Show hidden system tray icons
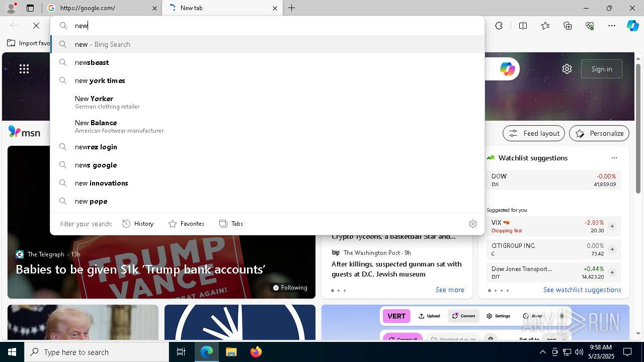The image size is (644, 362). click(x=542, y=352)
